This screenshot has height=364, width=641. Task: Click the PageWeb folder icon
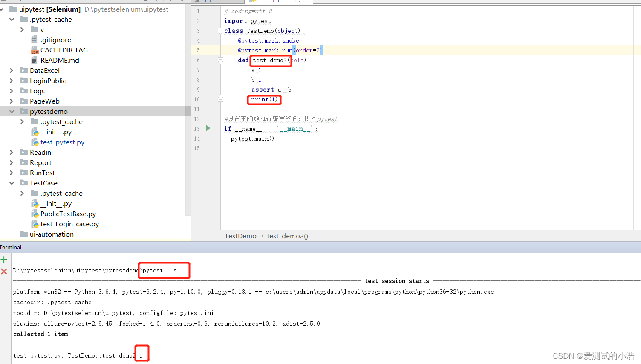click(24, 101)
